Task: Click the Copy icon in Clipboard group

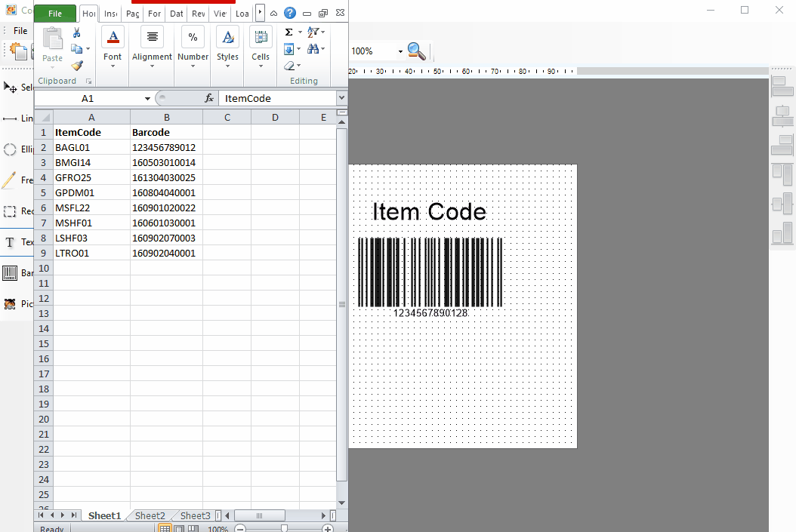Action: pos(77,49)
